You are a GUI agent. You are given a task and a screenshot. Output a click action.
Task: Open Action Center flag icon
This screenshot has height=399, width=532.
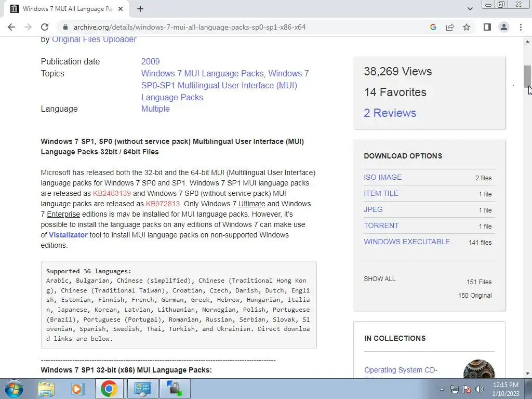467,389
